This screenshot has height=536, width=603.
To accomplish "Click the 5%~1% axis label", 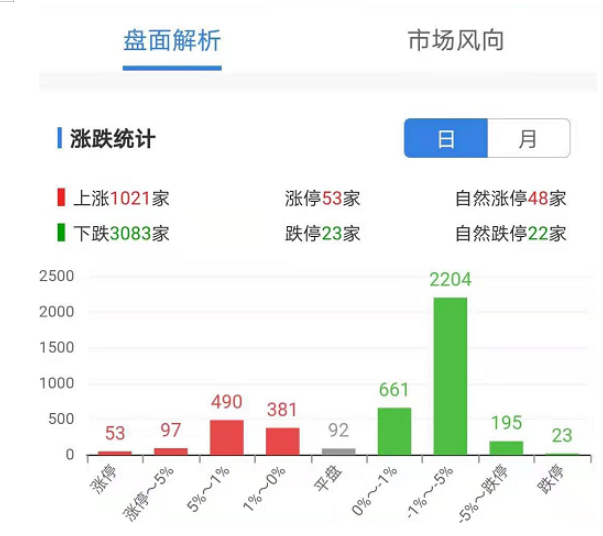I will click(x=208, y=489).
